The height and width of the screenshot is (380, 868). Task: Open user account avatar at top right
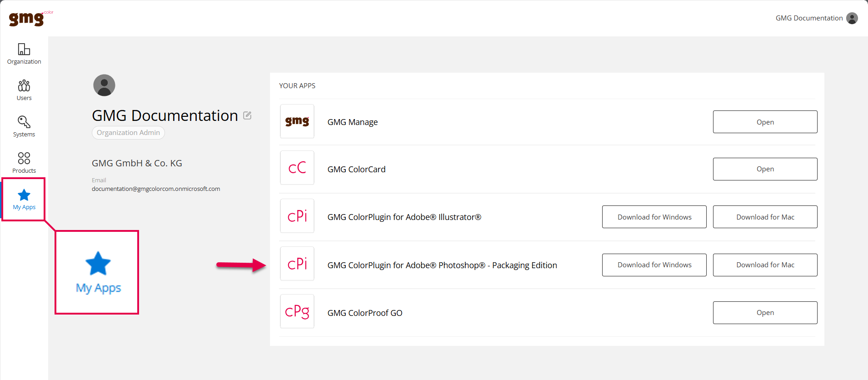tap(852, 18)
